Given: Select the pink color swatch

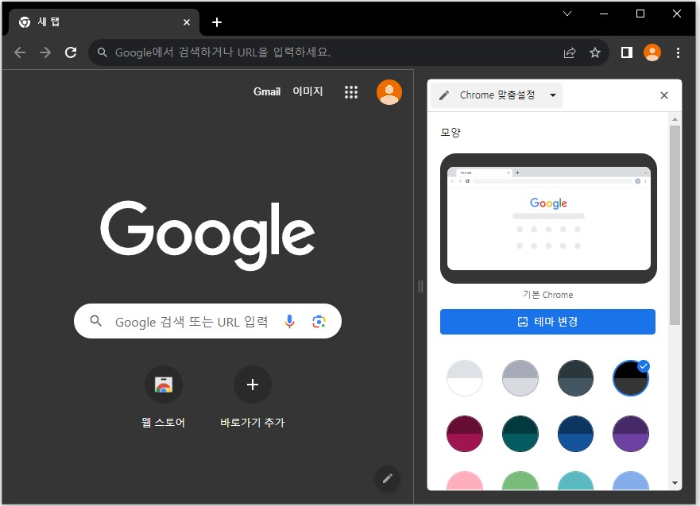Looking at the screenshot, I should [464, 481].
